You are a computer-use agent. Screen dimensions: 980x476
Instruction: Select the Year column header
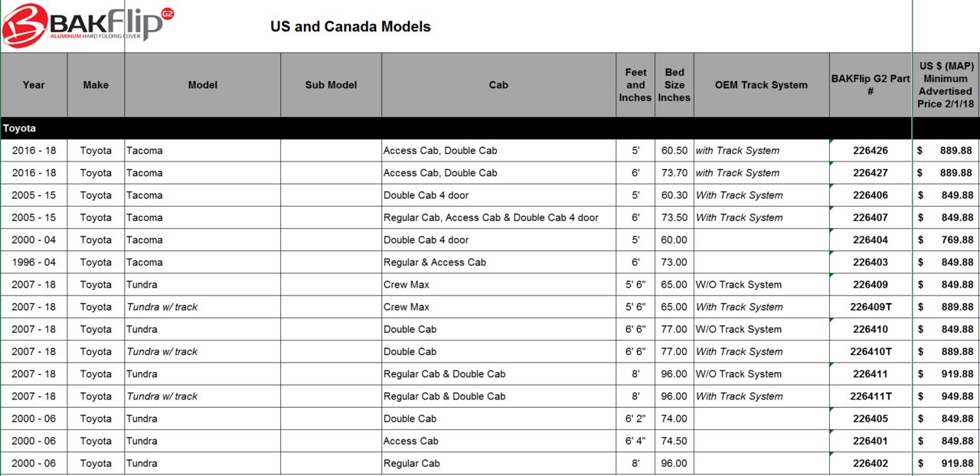34,85
